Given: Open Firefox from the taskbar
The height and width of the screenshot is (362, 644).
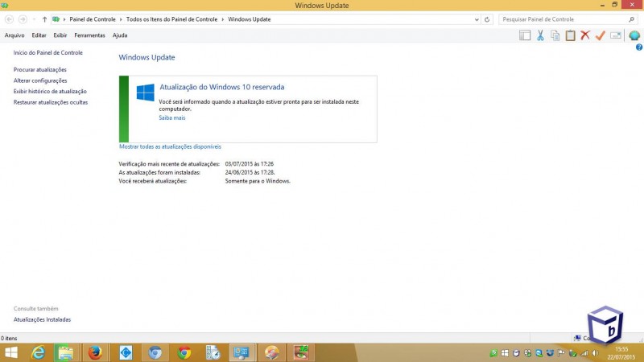Looking at the screenshot, I should click(x=95, y=352).
